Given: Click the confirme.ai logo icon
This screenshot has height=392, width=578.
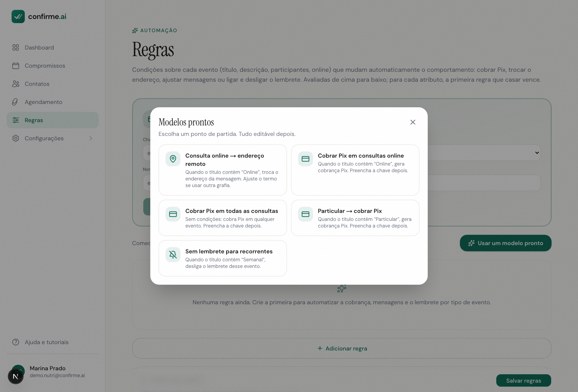Looking at the screenshot, I should [x=18, y=17].
